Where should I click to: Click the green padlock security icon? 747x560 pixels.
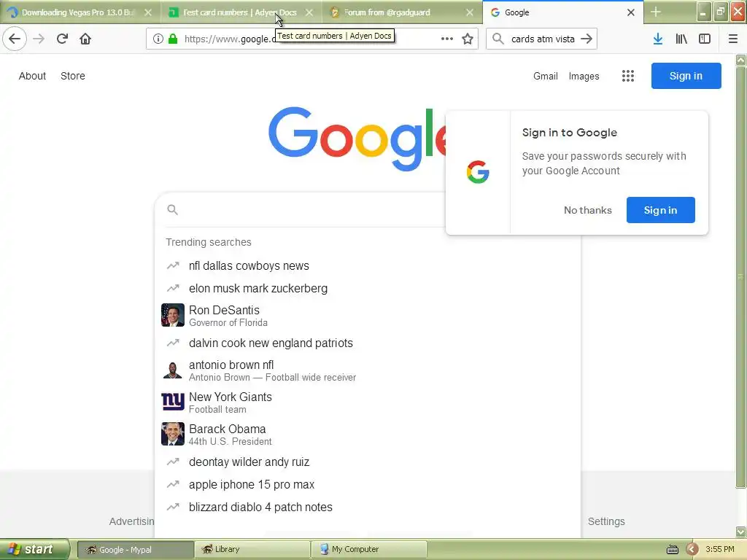pyautogui.click(x=173, y=39)
